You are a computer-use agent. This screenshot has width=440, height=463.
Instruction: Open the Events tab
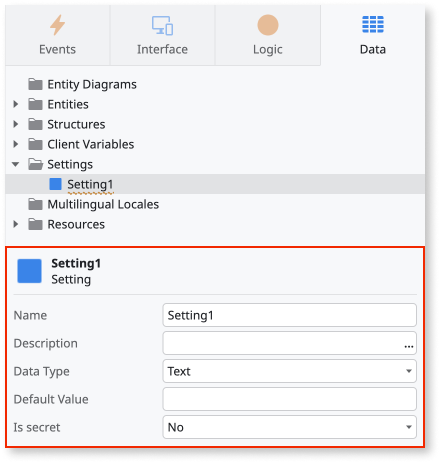click(x=57, y=35)
